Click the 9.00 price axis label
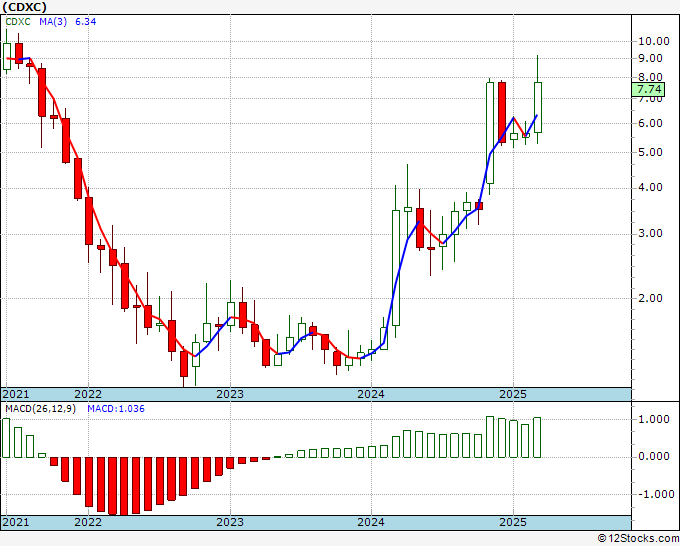The image size is (680, 546). click(x=650, y=58)
